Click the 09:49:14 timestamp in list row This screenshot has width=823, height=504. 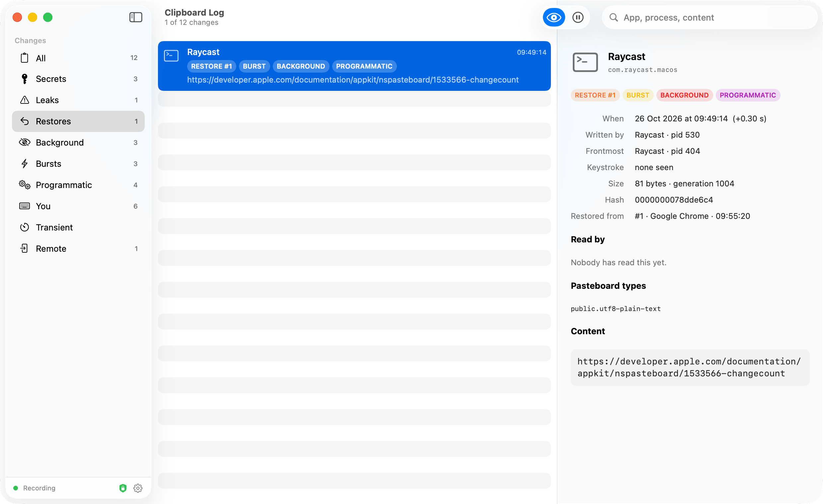(531, 52)
